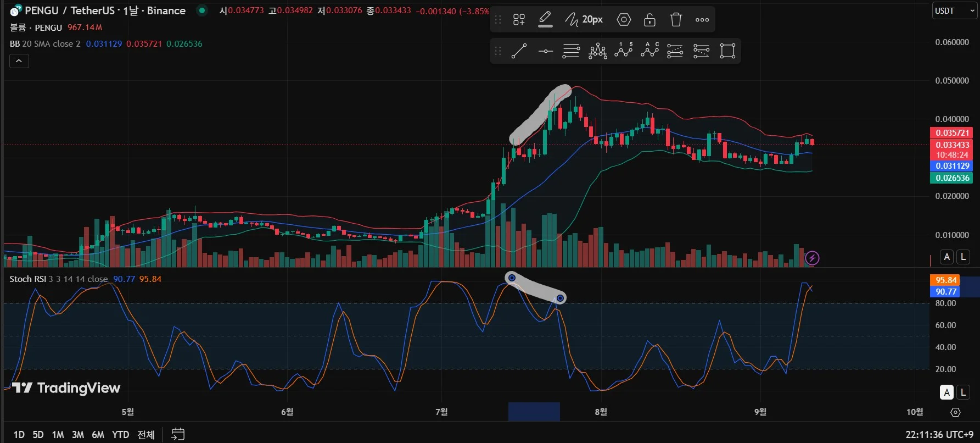Grab the upper floating toolbar drag handle

point(498,20)
